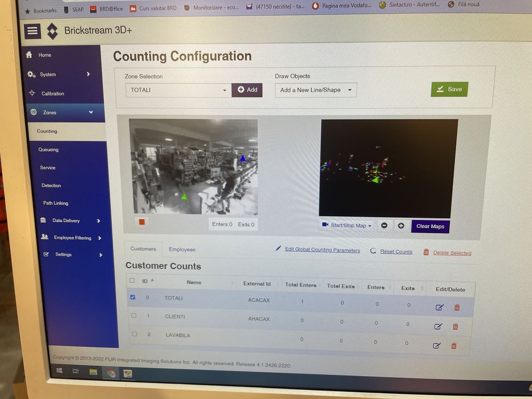Click the camera live view image
This screenshot has height=399, width=532.
click(193, 166)
